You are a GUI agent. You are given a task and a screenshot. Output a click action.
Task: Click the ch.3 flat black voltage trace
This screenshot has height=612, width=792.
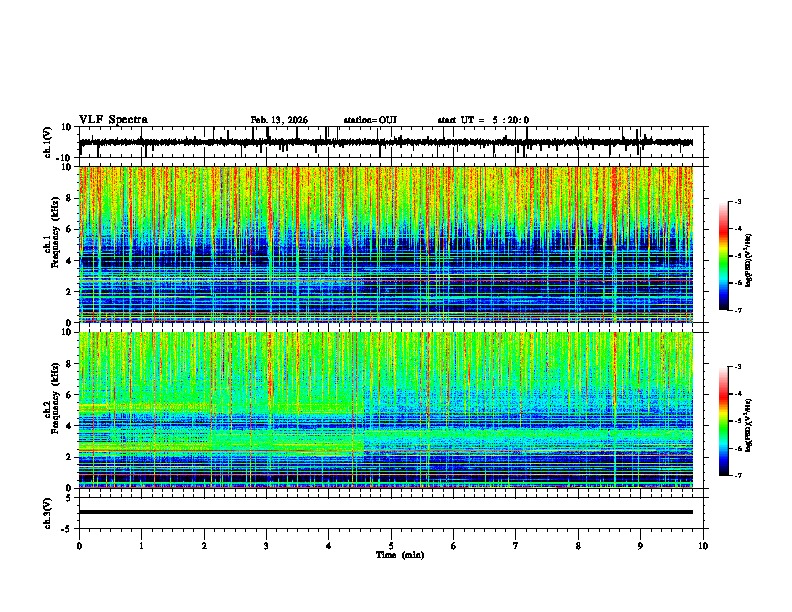[x=386, y=512]
